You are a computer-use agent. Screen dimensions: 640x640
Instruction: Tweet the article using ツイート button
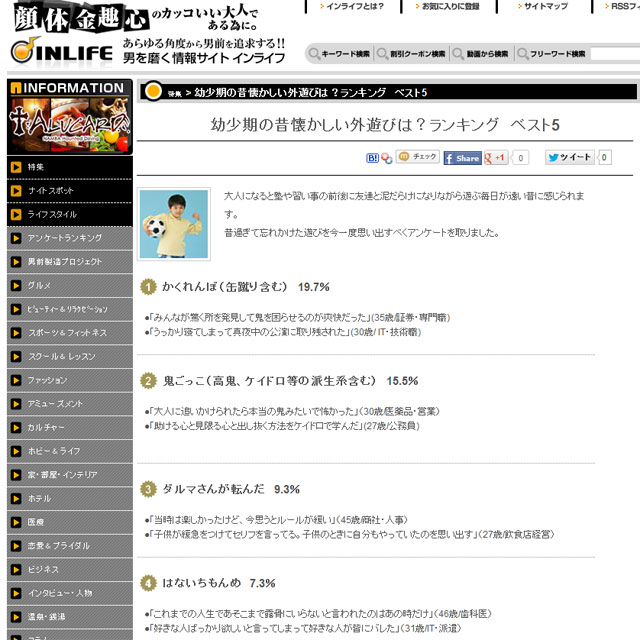pos(569,158)
